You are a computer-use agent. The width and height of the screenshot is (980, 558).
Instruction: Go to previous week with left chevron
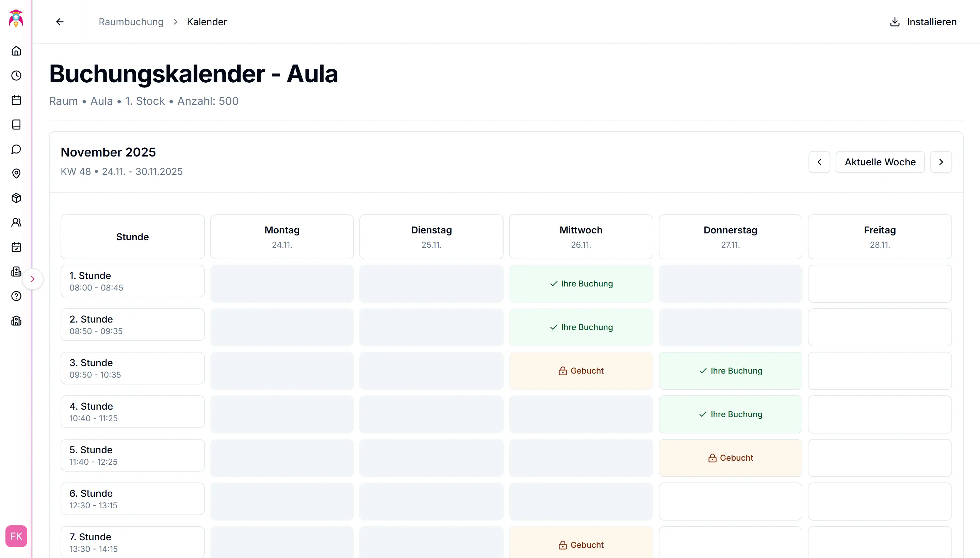click(819, 162)
